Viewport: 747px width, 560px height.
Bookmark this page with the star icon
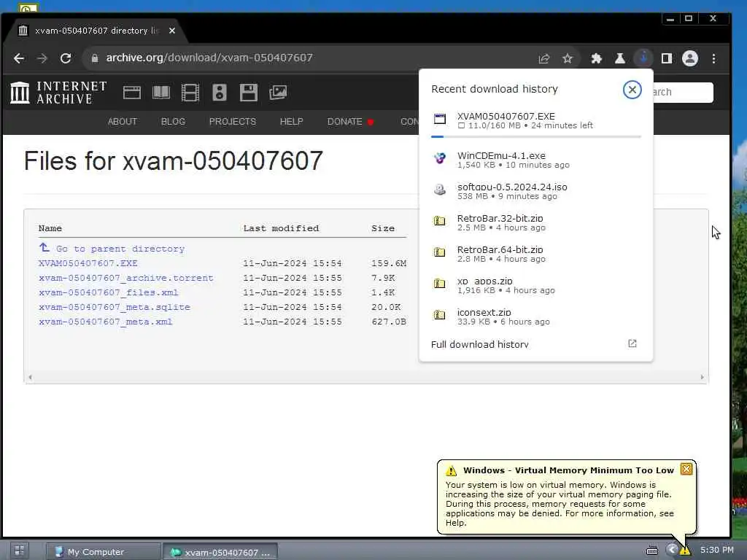pos(567,58)
